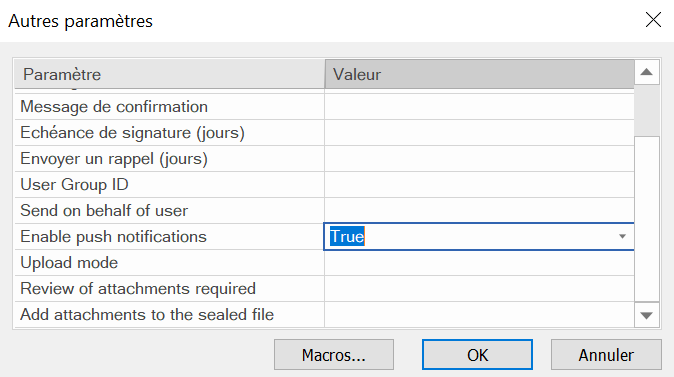
Task: Click the Send on behalf of user value cell
Action: pyautogui.click(x=479, y=211)
